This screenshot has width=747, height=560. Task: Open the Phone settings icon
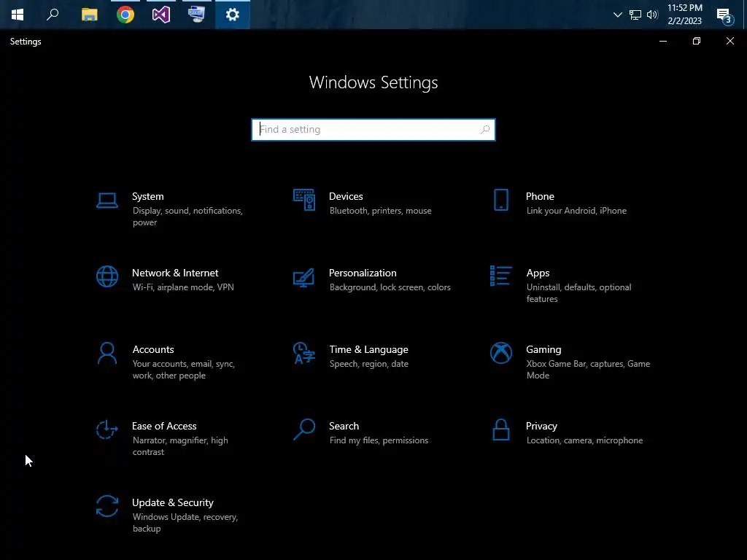coord(501,200)
